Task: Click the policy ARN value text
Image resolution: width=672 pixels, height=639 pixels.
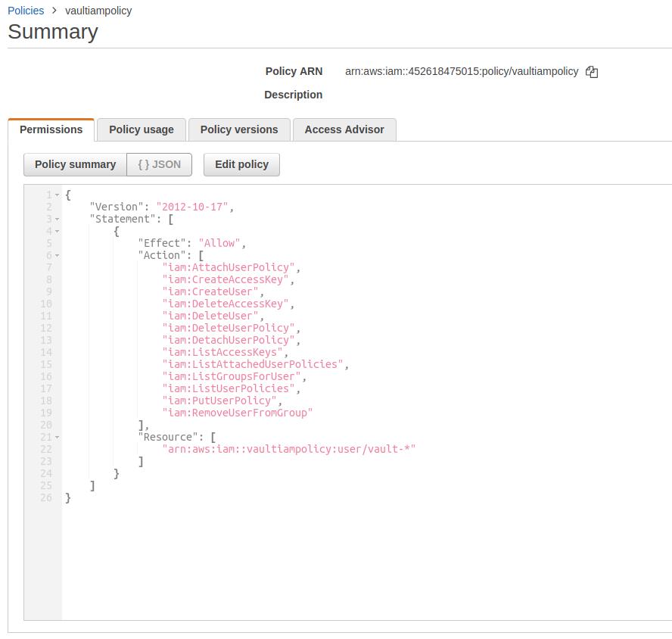Action: [x=462, y=71]
